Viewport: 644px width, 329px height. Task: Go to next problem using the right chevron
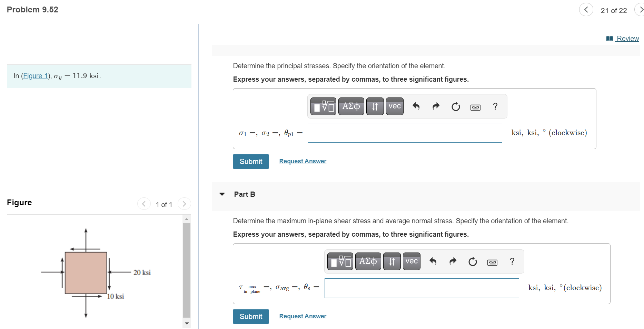coord(641,10)
